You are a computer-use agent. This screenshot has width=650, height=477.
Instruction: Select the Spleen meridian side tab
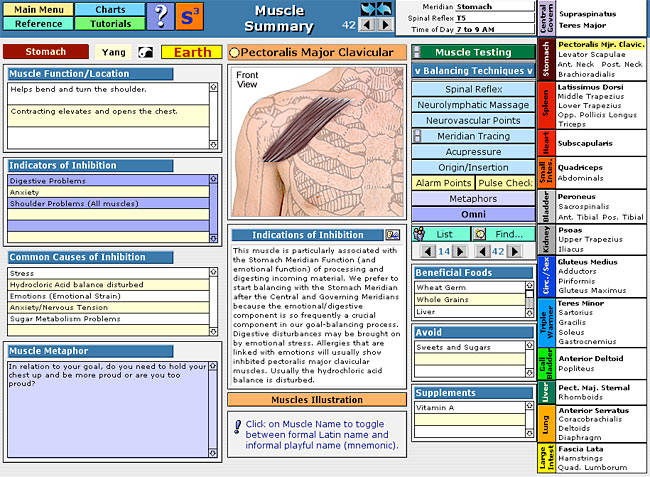(546, 105)
